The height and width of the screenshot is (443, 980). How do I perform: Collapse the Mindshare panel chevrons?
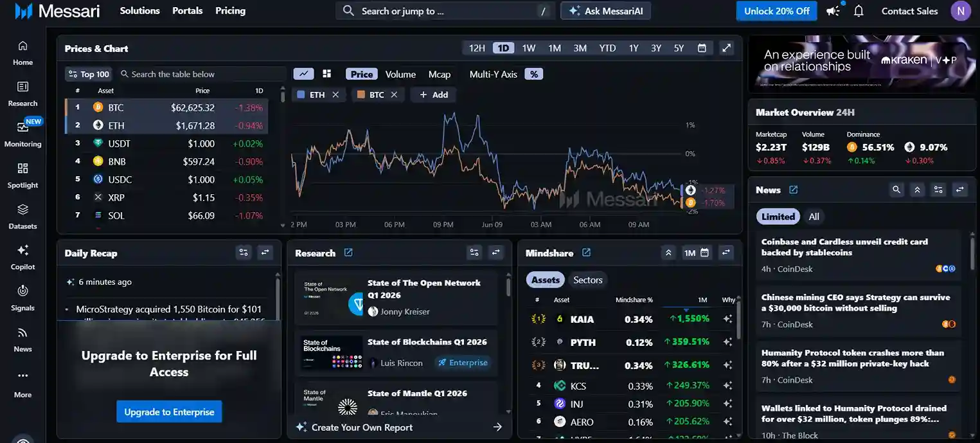(668, 253)
